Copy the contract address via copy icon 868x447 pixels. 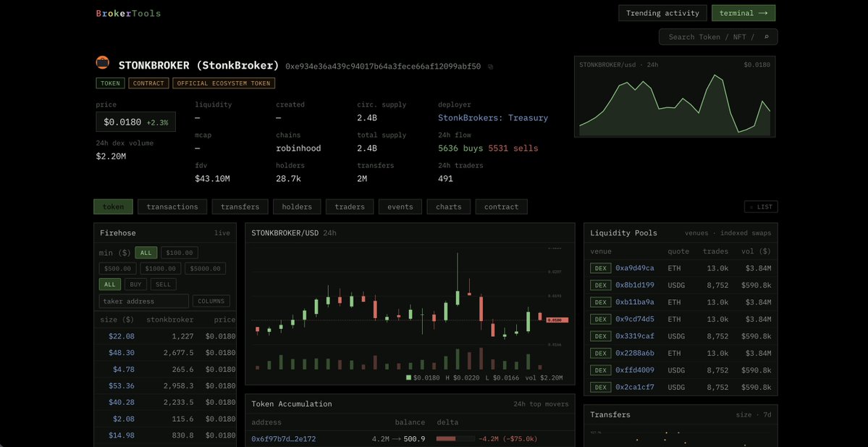(490, 67)
